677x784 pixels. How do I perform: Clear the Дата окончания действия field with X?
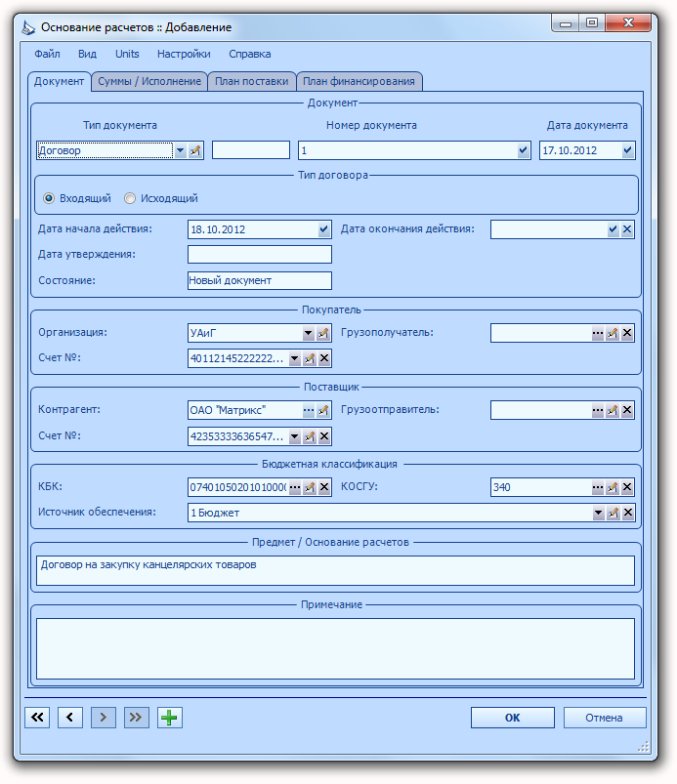tap(627, 229)
